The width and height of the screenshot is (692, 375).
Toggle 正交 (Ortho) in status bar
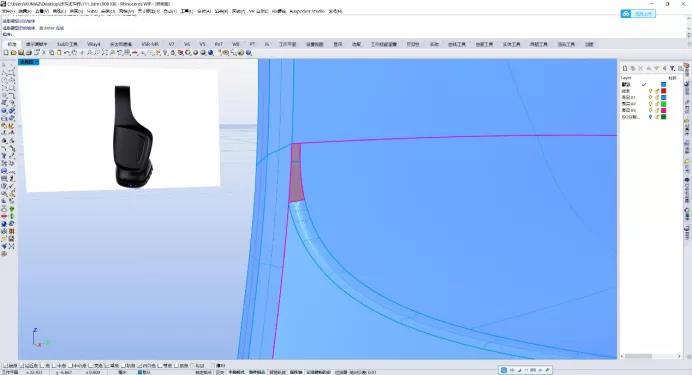219,372
